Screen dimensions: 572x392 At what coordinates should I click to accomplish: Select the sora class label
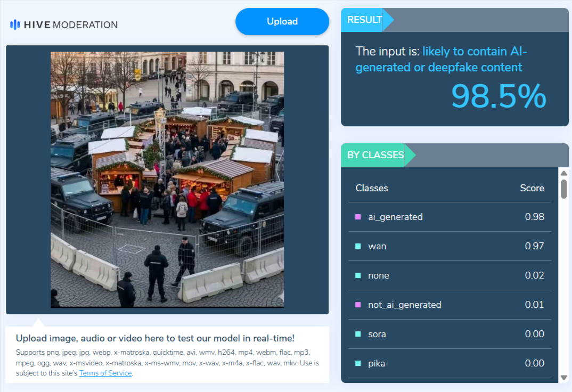point(377,334)
